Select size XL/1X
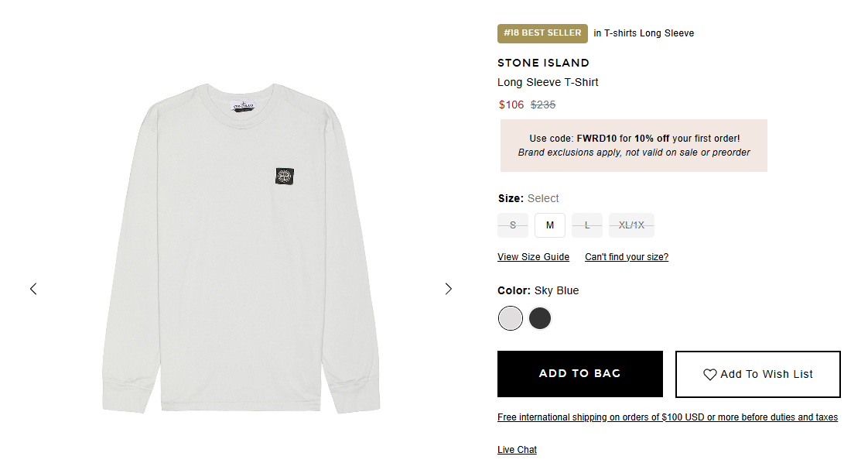868x470 pixels. pos(631,225)
